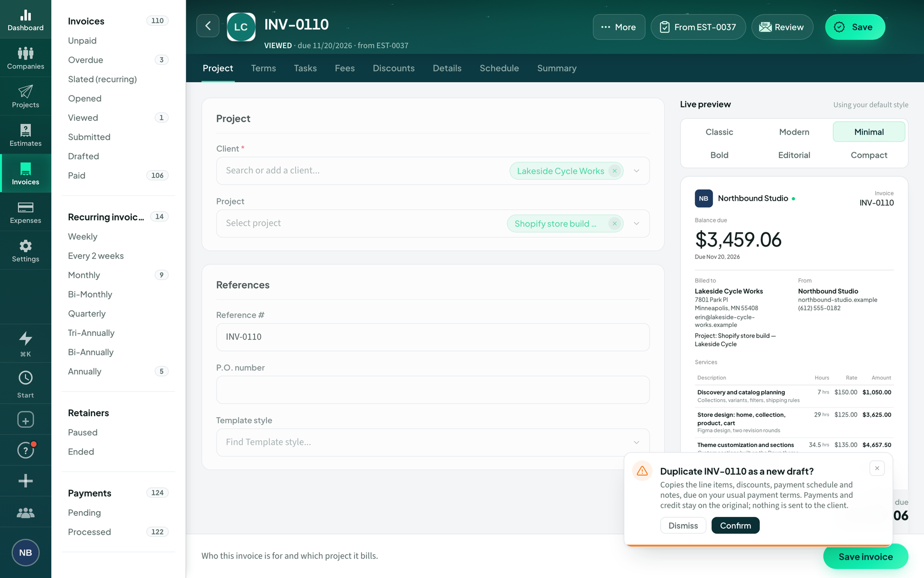Click the Review button

(782, 27)
